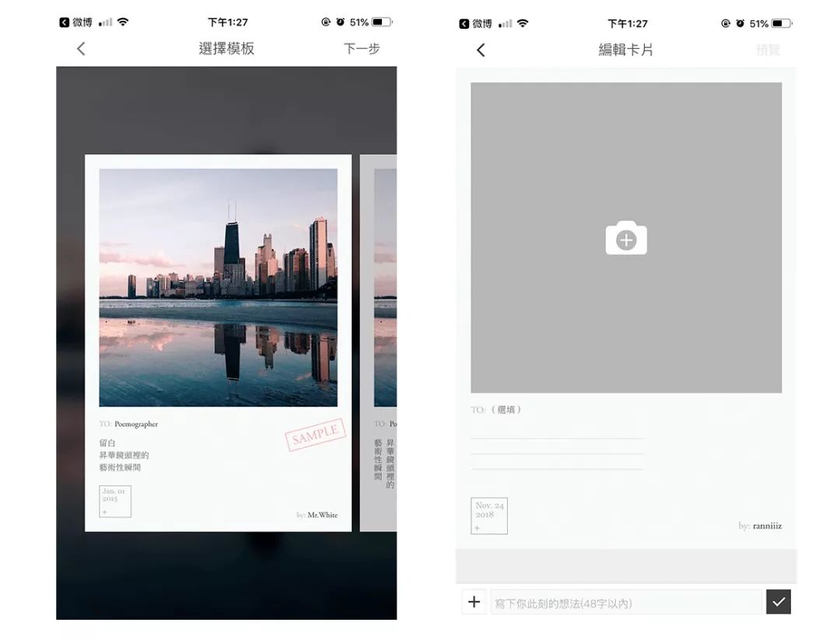Tap the plus icon beside text input

(474, 602)
